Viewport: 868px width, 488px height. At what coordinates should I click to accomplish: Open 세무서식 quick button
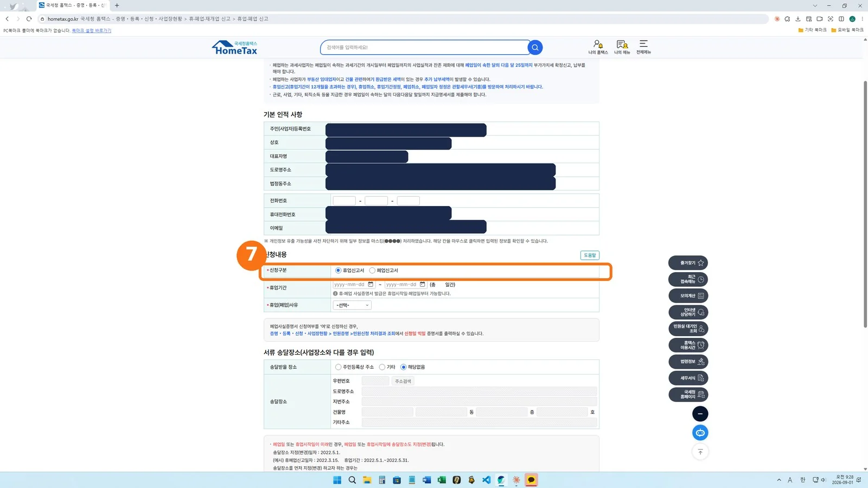tap(688, 378)
